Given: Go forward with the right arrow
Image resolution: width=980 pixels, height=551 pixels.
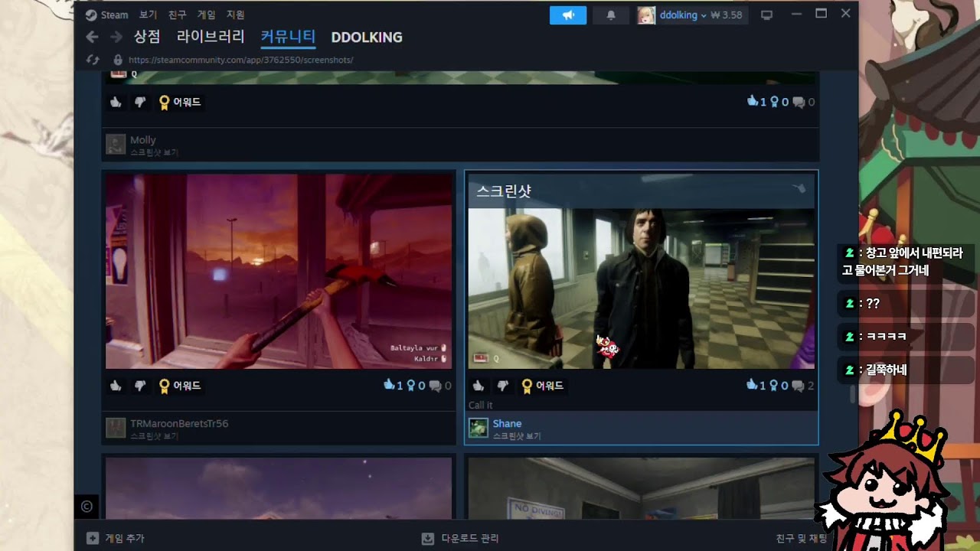Looking at the screenshot, I should (x=116, y=37).
